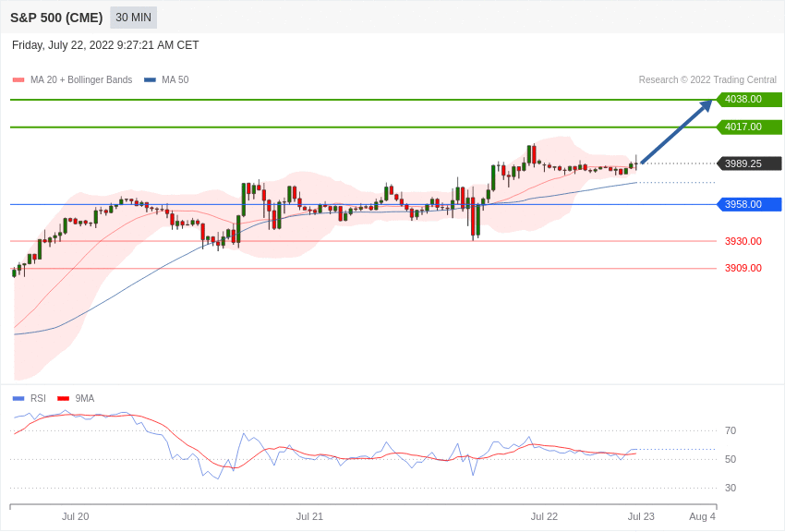The width and height of the screenshot is (785, 532).
Task: Click the Jul 21 date axis label
Action: click(309, 516)
